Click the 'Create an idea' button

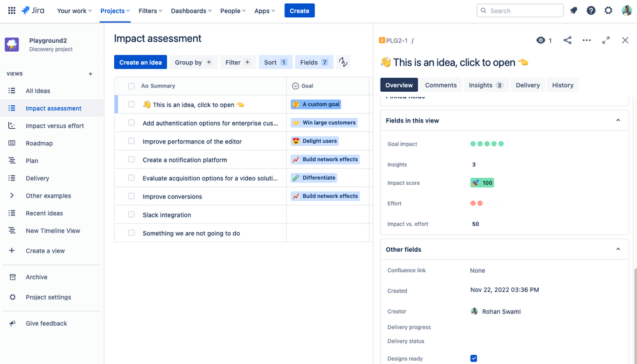point(140,62)
